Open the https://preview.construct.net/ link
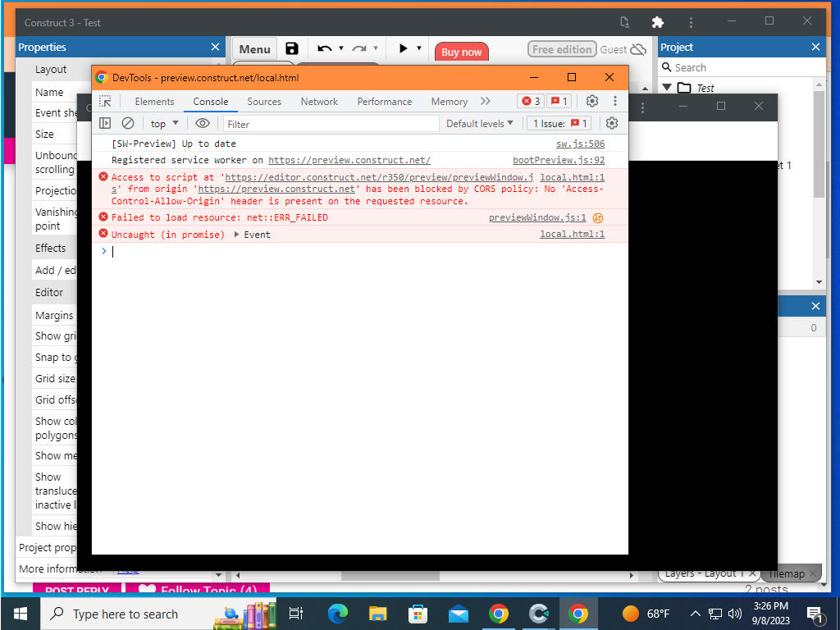Image resolution: width=840 pixels, height=630 pixels. tap(349, 160)
